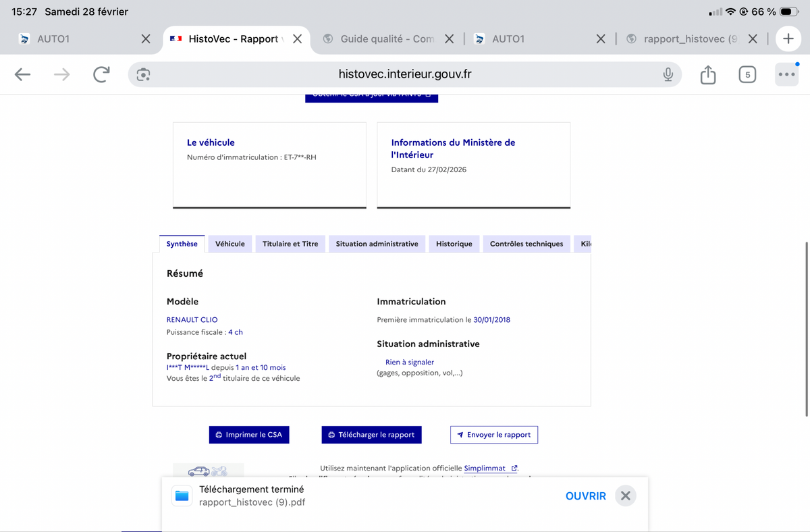Reload the HistoVec page
The width and height of the screenshot is (810, 532).
[101, 75]
